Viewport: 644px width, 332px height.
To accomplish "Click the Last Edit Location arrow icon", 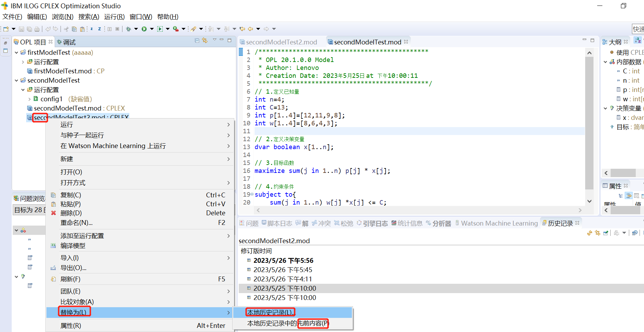I will 242,29.
